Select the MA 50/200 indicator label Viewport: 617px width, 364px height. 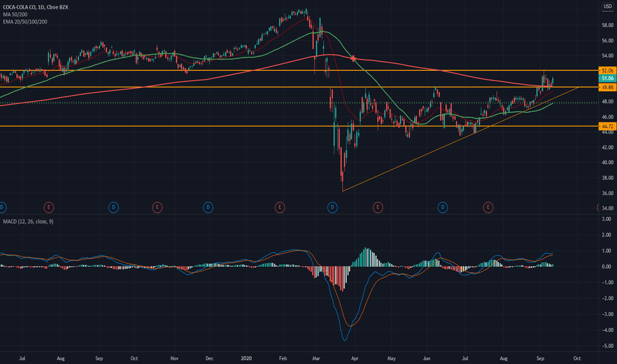pyautogui.click(x=15, y=15)
